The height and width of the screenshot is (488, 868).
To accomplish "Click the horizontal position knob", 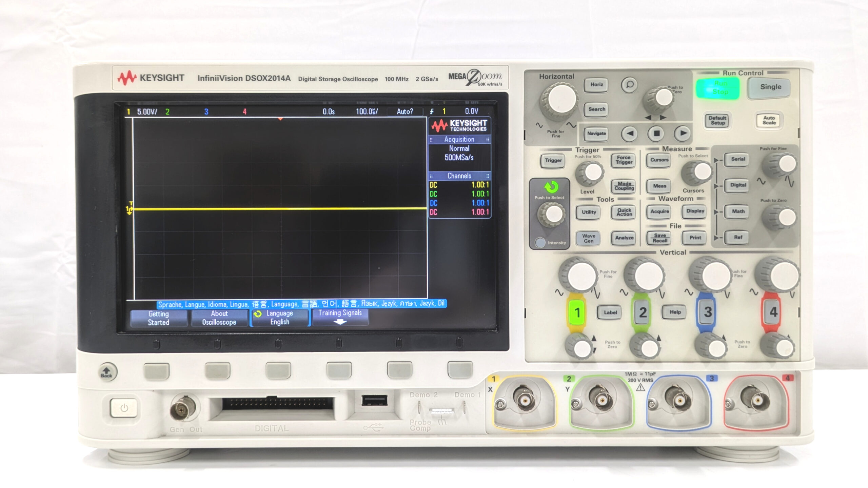I will (x=659, y=100).
